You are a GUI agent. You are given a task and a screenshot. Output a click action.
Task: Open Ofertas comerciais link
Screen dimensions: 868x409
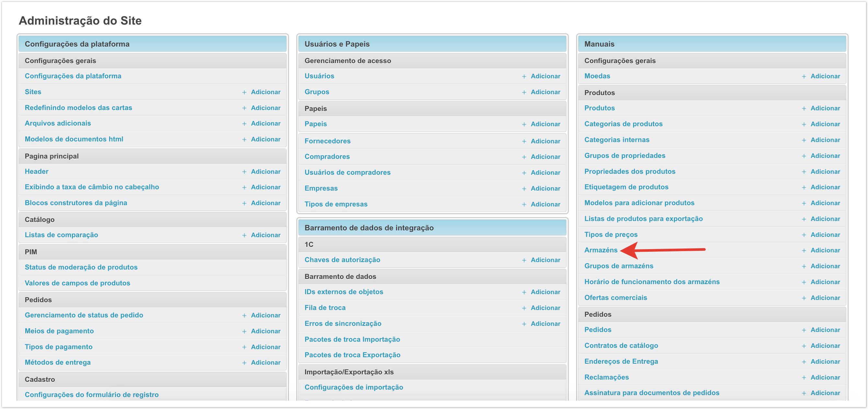tap(615, 298)
